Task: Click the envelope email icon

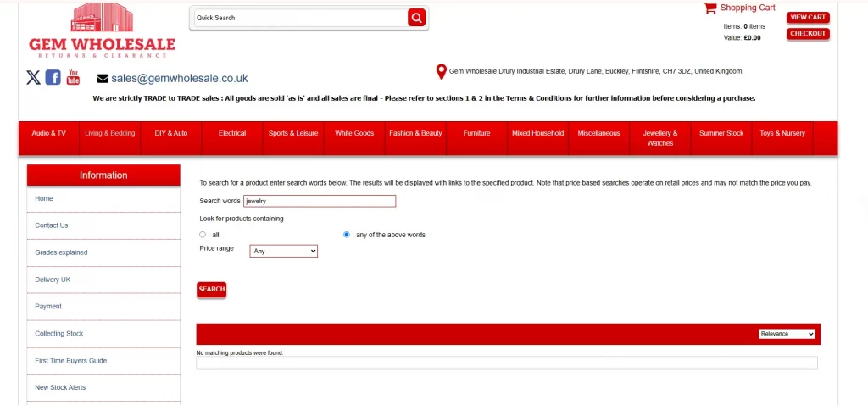Action: [x=103, y=79]
